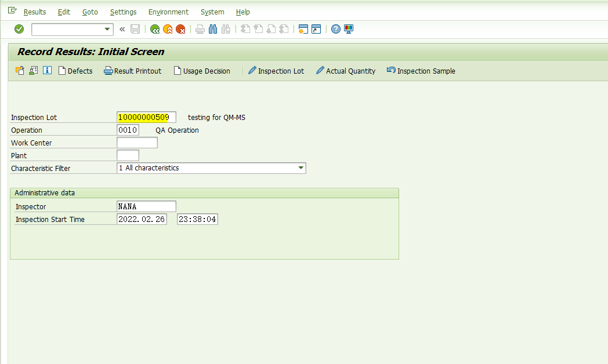Click the Back arrow icon

click(x=154, y=29)
